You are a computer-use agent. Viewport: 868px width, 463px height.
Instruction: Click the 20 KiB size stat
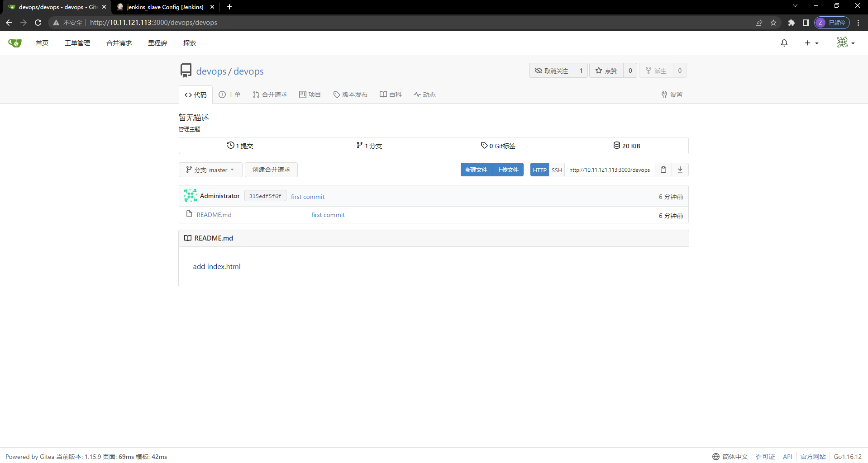626,146
